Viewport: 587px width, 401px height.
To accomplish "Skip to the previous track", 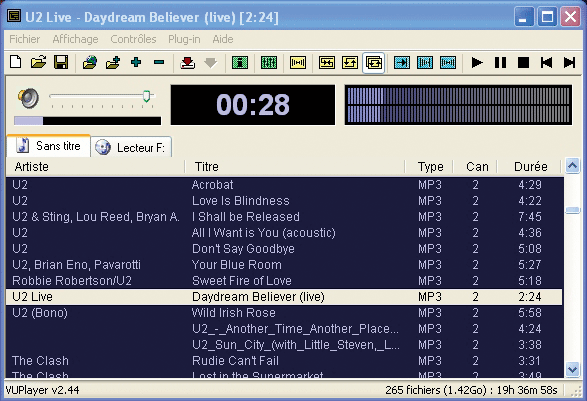I will (546, 63).
